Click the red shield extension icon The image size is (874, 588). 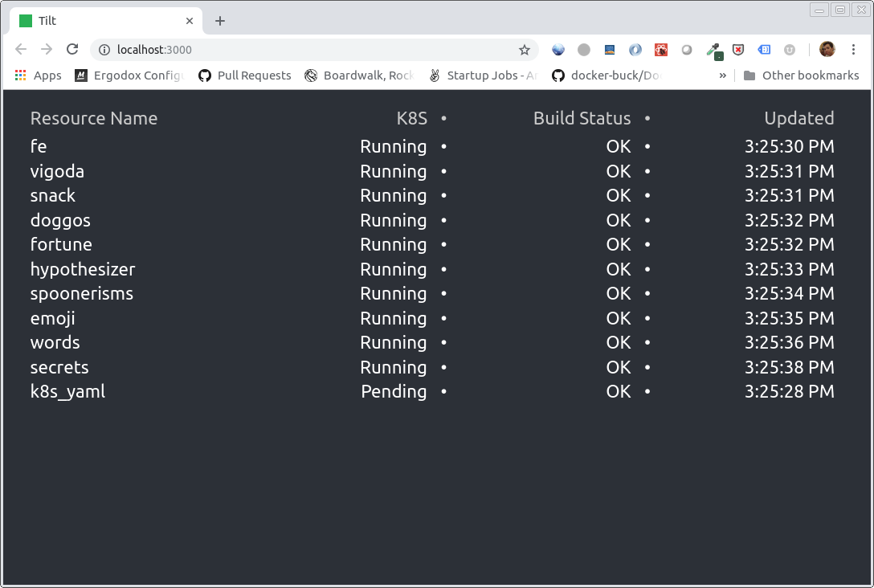click(738, 50)
